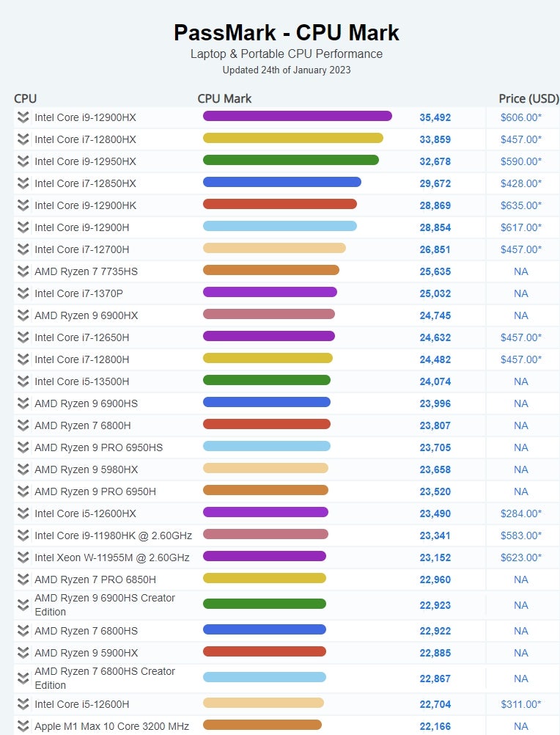
Task: Click the $583.00* price
Action: [x=520, y=535]
